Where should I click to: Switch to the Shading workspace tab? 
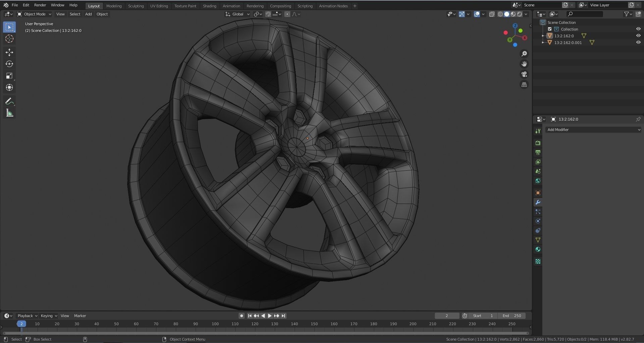click(209, 6)
